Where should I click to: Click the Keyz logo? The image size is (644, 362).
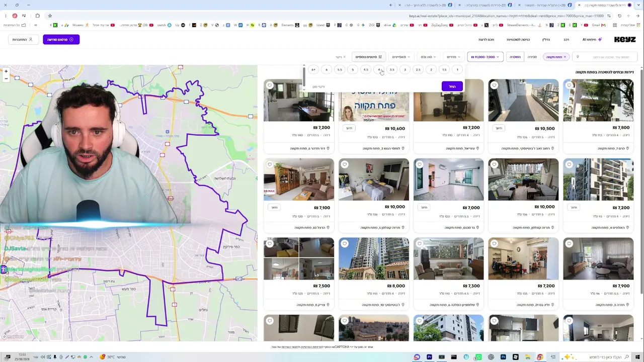(624, 39)
